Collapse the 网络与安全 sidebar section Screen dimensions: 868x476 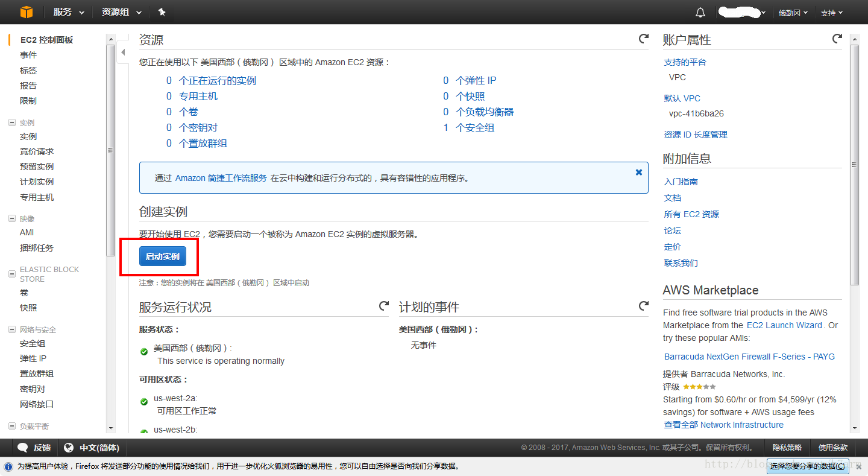tap(12, 329)
